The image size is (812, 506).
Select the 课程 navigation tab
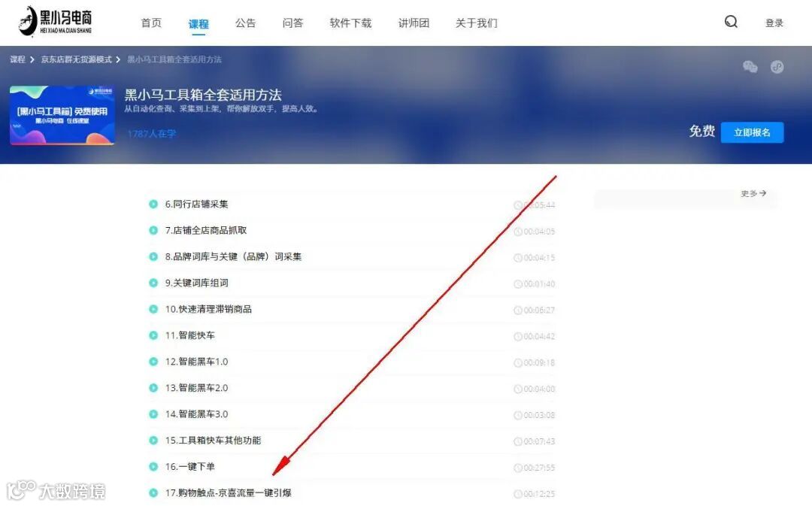(198, 24)
